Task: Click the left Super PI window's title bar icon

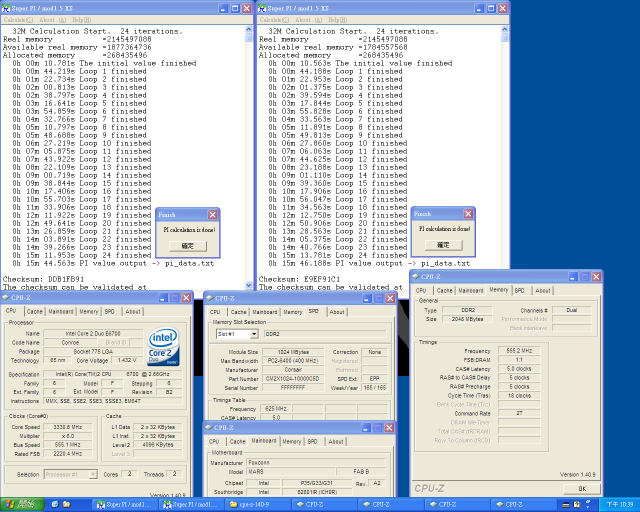Action: (6, 8)
